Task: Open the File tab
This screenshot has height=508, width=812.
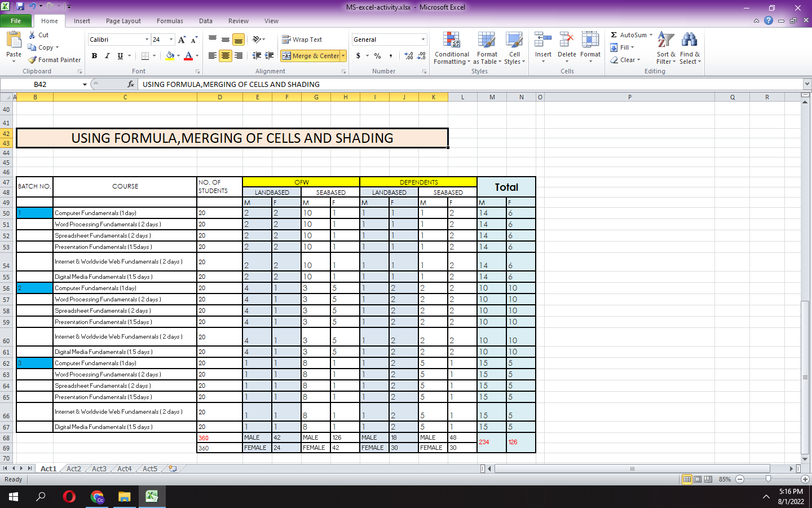Action: click(16, 21)
